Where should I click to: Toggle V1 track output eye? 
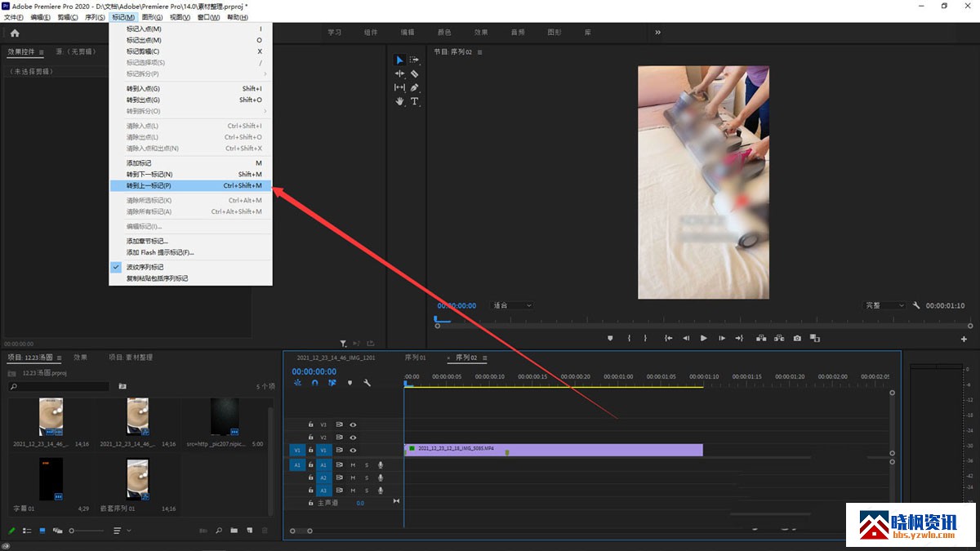tap(354, 451)
